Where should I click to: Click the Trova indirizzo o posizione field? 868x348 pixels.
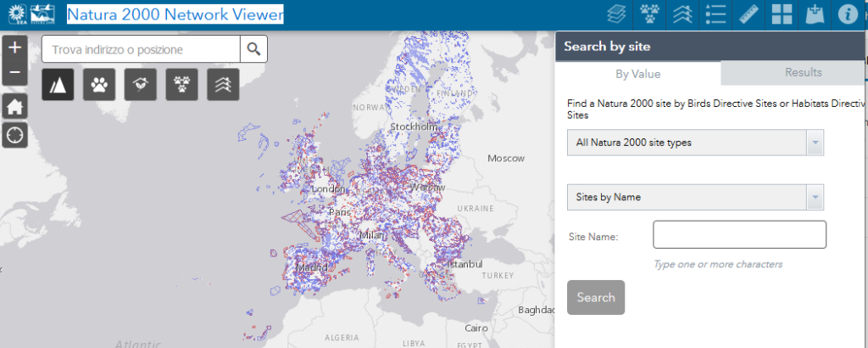coord(142,49)
